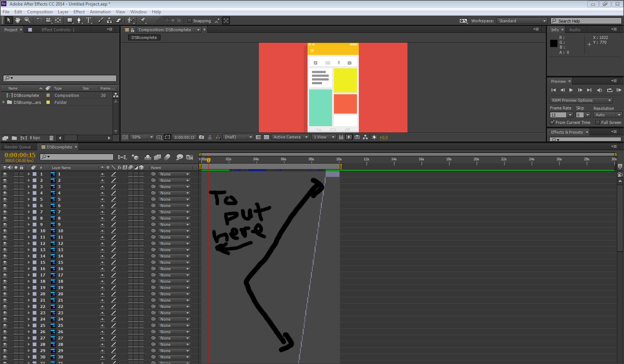Select the Pan Behind anchor point tool
Image resolution: width=624 pixels, height=364 pixels.
click(58, 20)
